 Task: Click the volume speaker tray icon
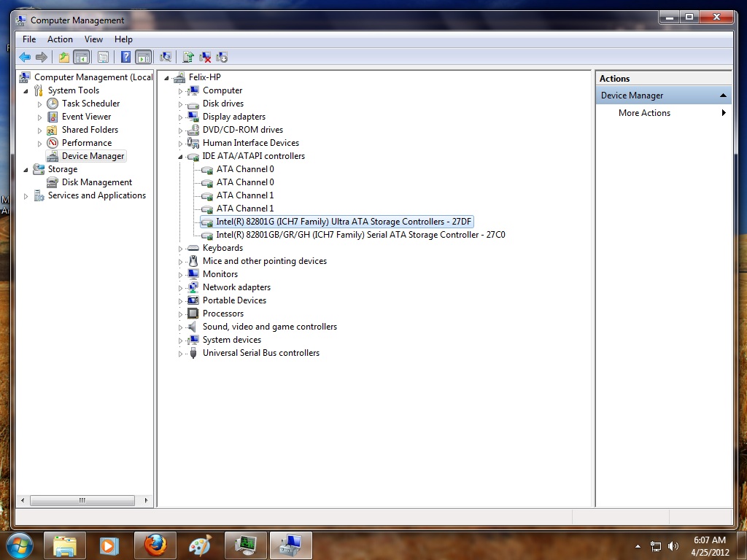click(x=673, y=546)
